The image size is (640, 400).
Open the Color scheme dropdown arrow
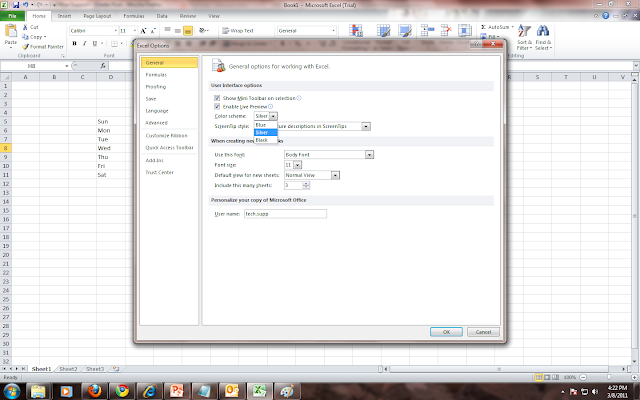(273, 116)
